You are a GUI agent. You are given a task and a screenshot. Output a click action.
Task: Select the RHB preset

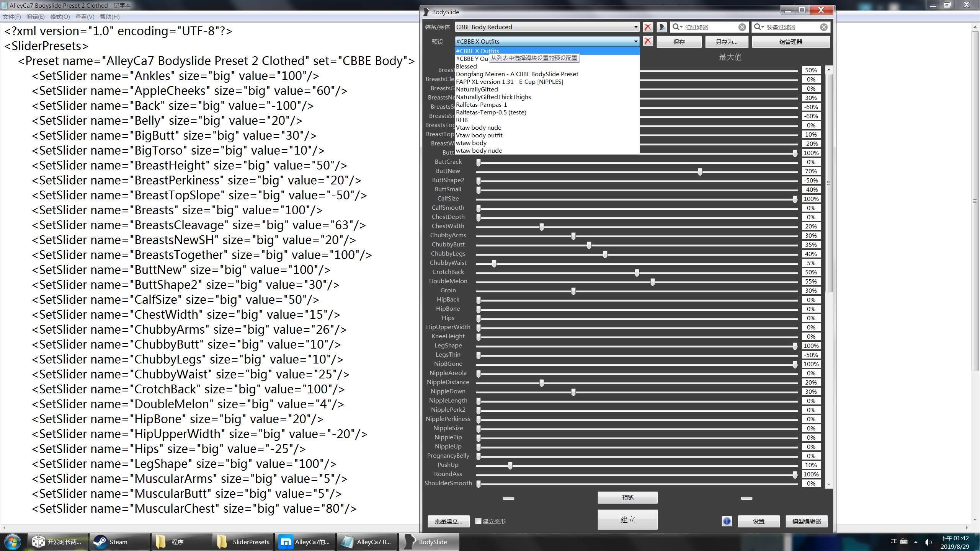point(547,120)
